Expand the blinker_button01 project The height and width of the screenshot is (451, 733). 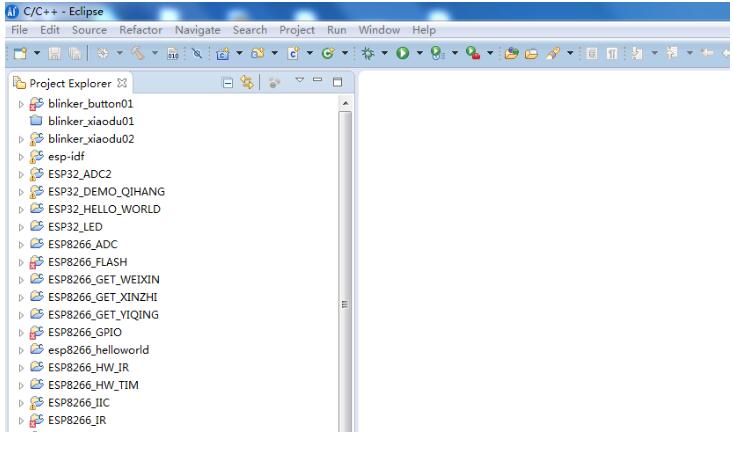click(x=21, y=104)
